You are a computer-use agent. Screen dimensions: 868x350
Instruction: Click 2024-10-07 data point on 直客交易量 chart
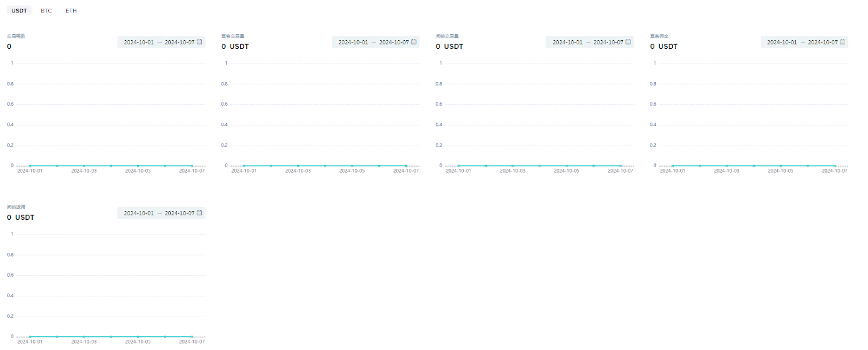point(406,166)
